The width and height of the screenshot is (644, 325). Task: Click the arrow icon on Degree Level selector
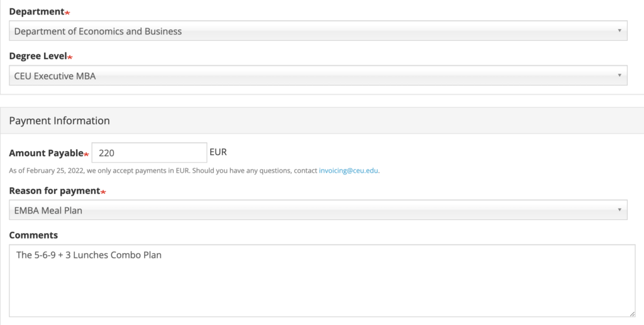(619, 76)
